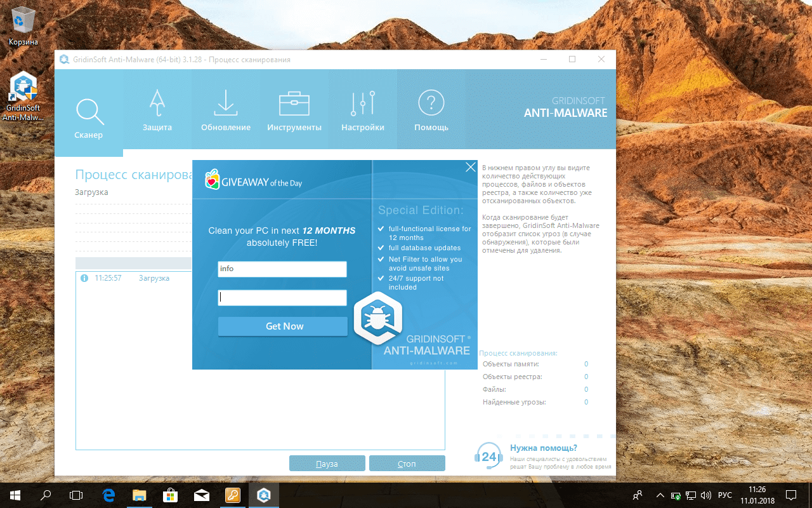Click the Пауза button
This screenshot has width=812, height=508.
click(327, 464)
